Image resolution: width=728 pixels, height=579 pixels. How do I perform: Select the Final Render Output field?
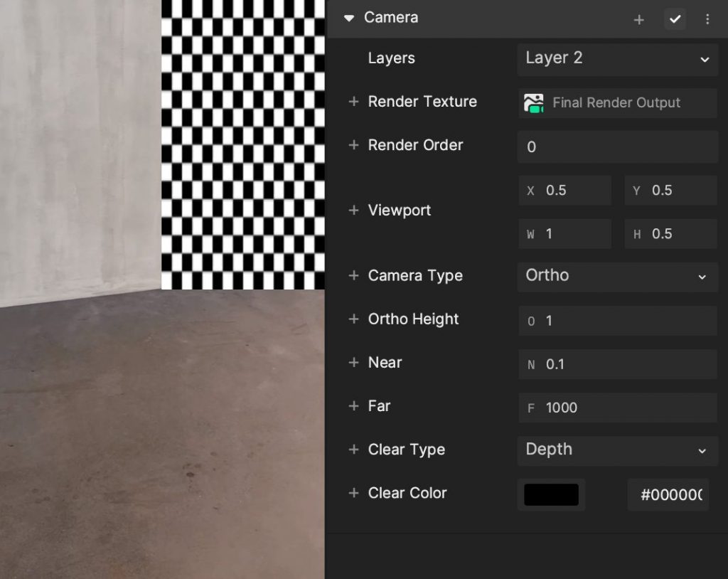click(x=617, y=102)
